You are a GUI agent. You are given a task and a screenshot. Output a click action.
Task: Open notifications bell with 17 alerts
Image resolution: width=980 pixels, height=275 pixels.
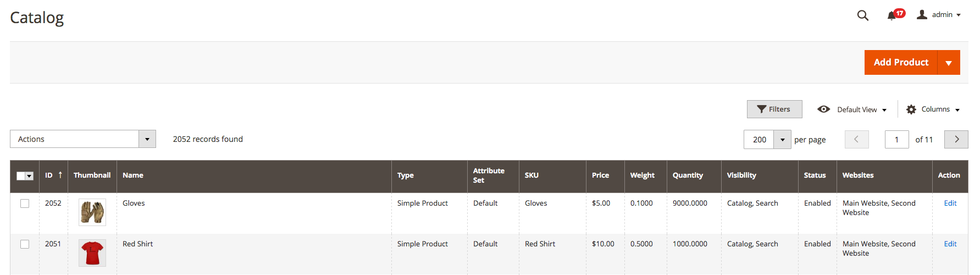point(892,15)
